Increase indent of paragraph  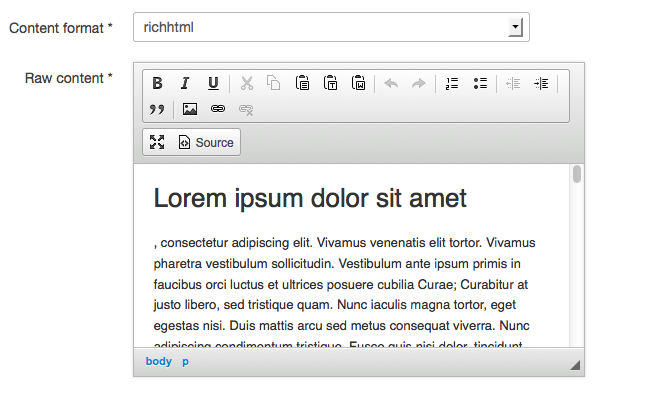[x=541, y=83]
